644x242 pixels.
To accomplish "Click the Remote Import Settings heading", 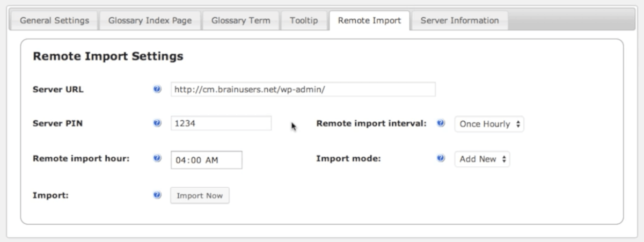I will point(108,56).
